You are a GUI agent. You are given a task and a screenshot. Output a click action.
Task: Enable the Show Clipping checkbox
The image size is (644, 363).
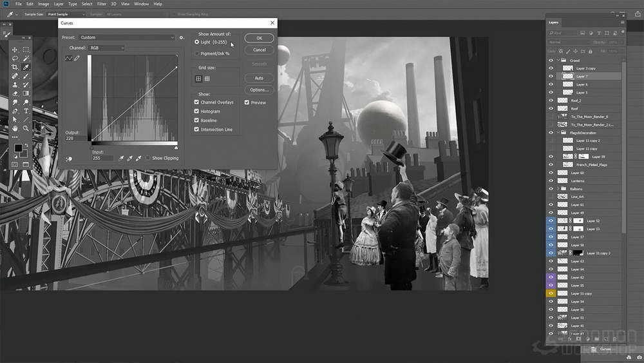point(148,158)
